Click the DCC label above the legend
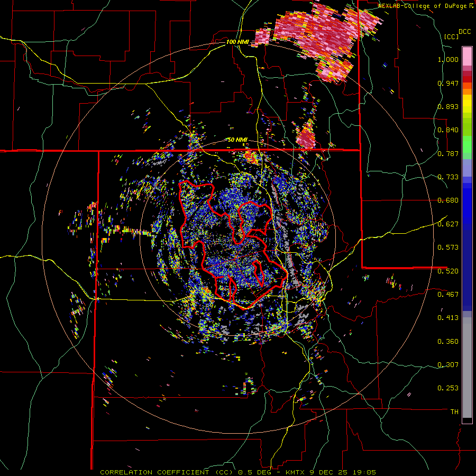The width and height of the screenshot is (476, 476). tap(464, 32)
